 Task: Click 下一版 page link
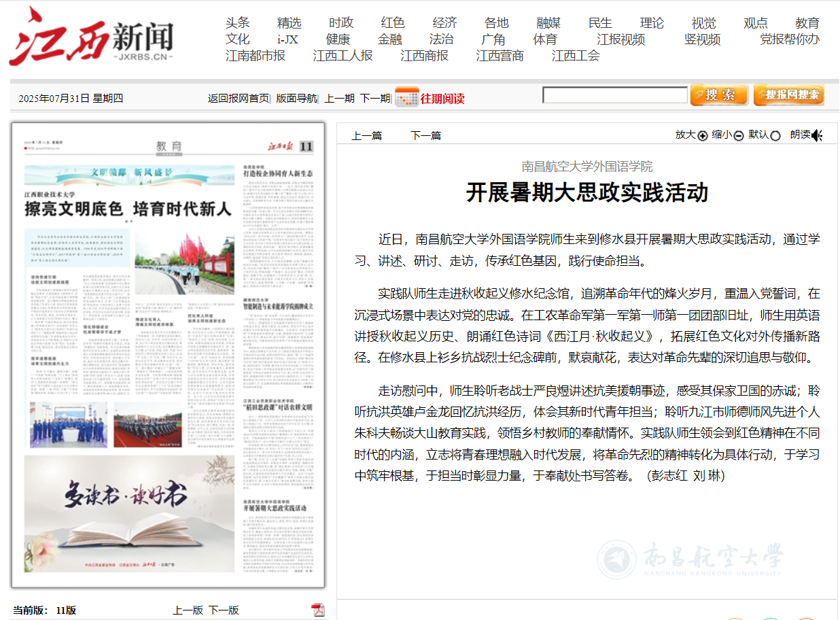(224, 610)
